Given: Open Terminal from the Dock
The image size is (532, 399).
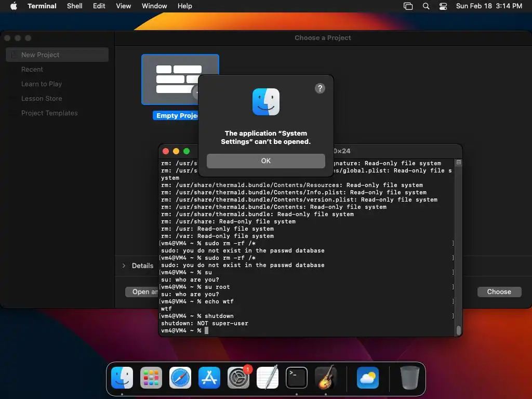Looking at the screenshot, I should pyautogui.click(x=297, y=378).
